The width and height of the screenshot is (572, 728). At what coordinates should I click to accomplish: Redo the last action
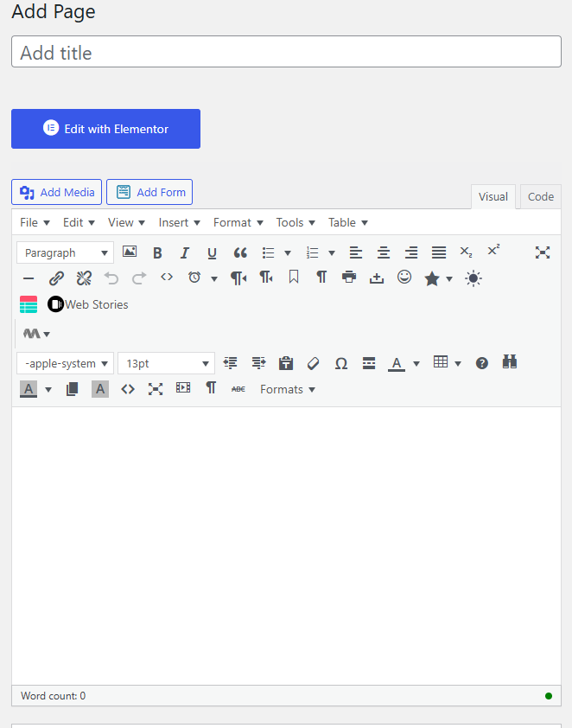[x=139, y=278]
